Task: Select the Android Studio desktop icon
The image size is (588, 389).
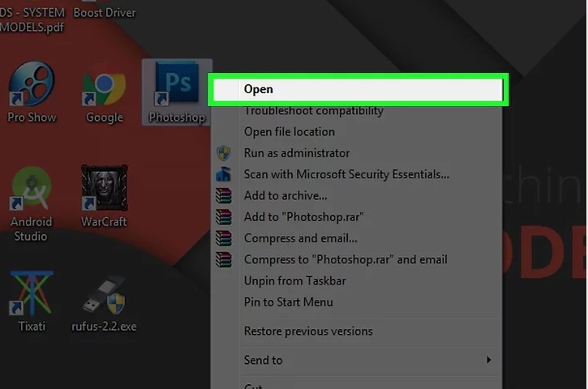Action: [x=31, y=204]
